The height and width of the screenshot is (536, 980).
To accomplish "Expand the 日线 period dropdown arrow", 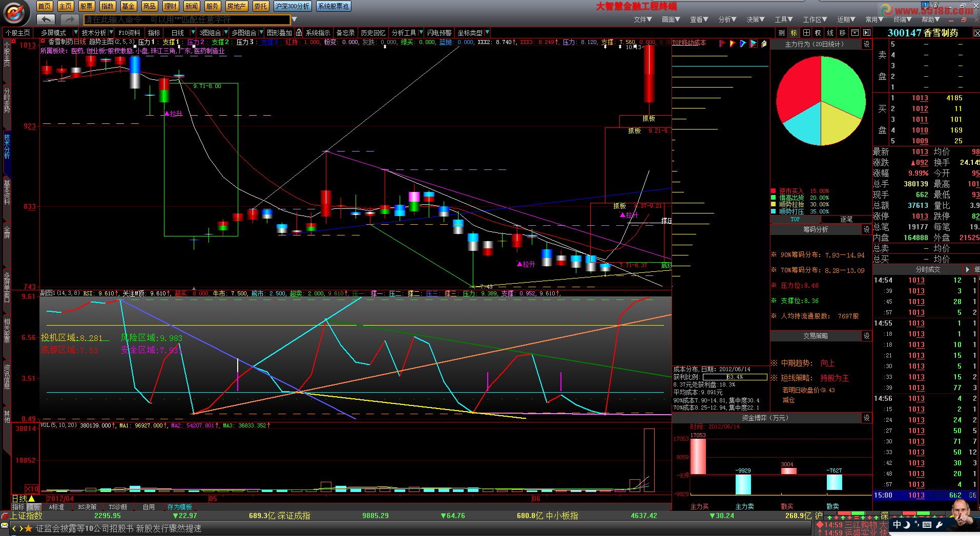I will [193, 32].
